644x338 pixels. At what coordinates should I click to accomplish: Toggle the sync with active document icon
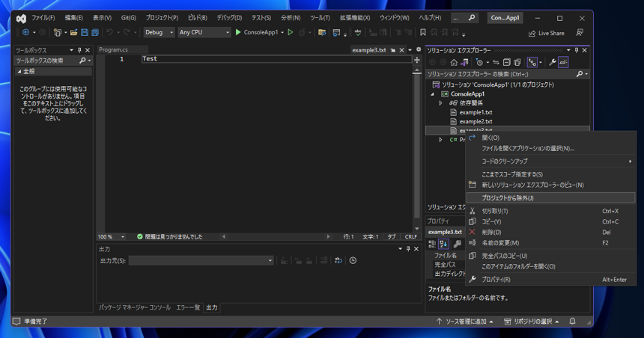pyautogui.click(x=496, y=62)
